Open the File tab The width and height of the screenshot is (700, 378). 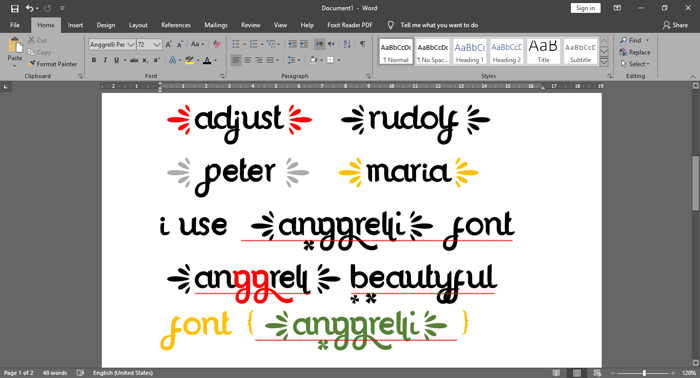point(15,25)
